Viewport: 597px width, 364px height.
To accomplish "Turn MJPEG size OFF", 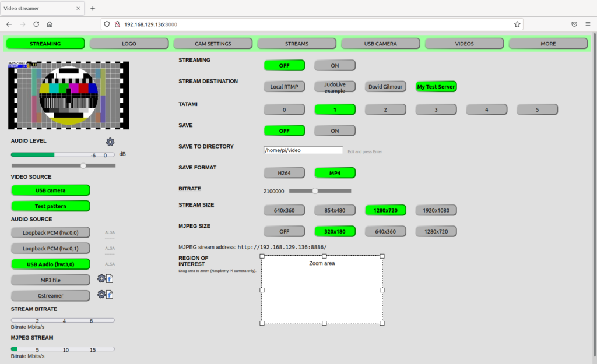I will (284, 231).
